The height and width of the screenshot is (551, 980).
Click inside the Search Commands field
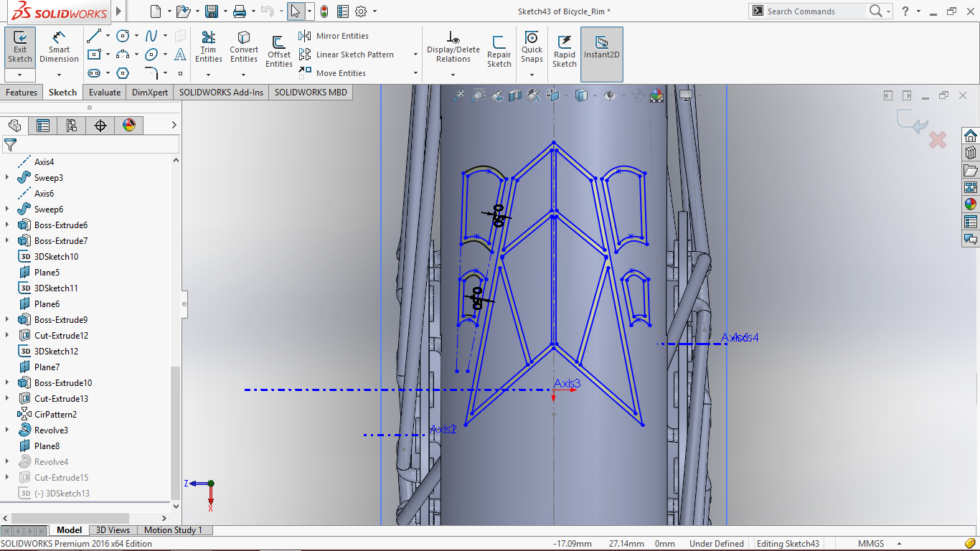click(818, 11)
